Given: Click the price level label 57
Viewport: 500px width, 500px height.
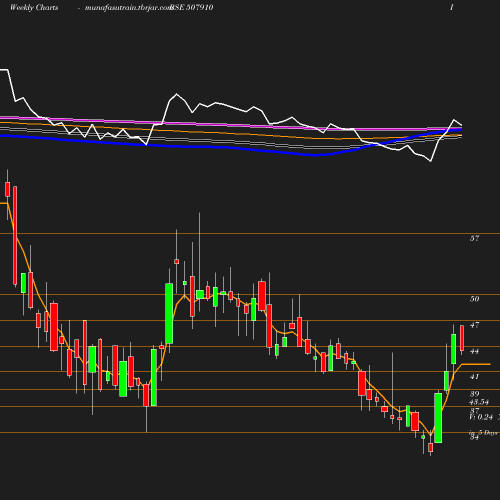Looking at the screenshot, I should coord(474,238).
